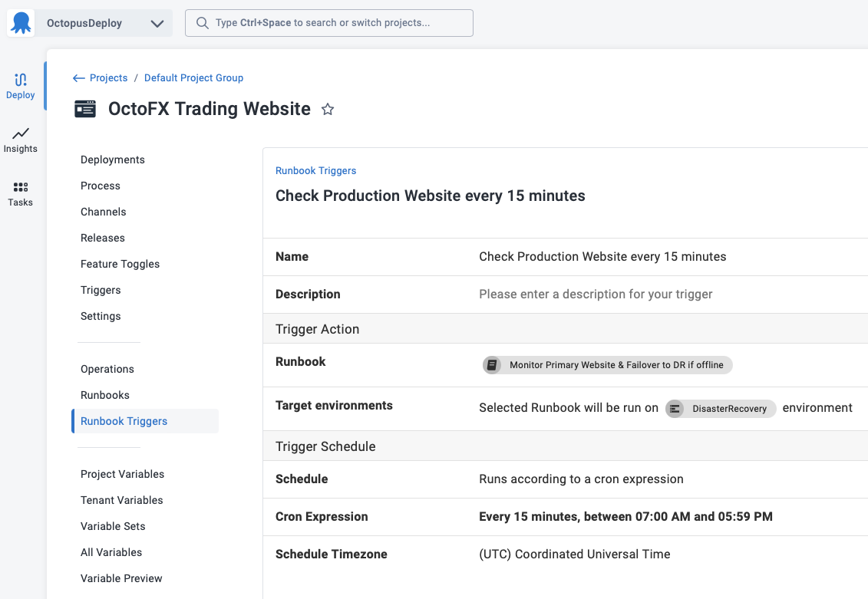Click the back arrow next to Projects
The width and height of the screenshot is (868, 599).
pyautogui.click(x=78, y=78)
